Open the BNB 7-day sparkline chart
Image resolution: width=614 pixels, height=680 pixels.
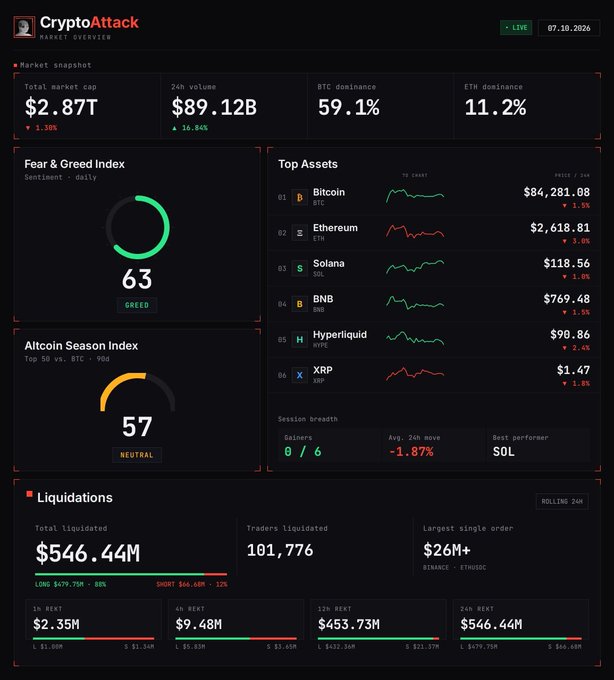pyautogui.click(x=415, y=302)
